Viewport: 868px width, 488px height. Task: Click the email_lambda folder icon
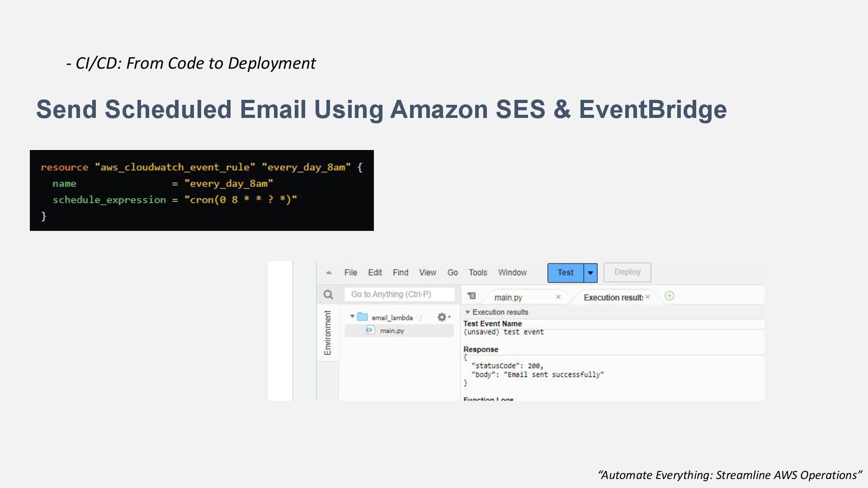363,317
